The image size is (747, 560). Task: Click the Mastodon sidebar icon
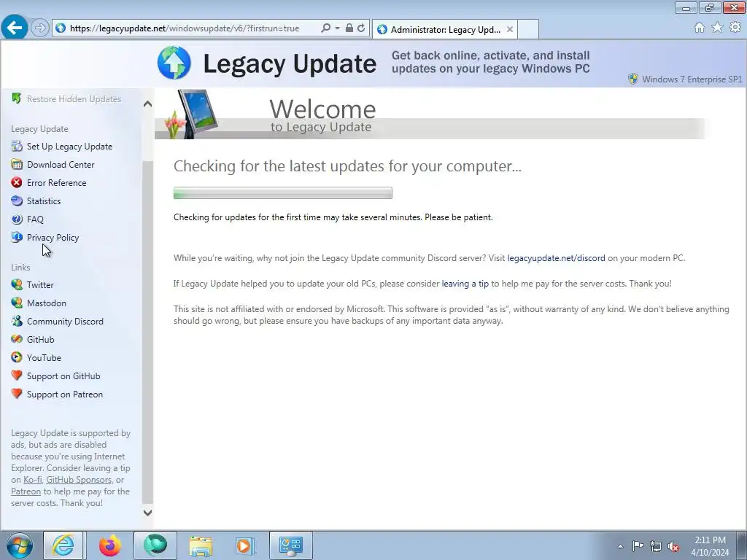click(x=17, y=303)
